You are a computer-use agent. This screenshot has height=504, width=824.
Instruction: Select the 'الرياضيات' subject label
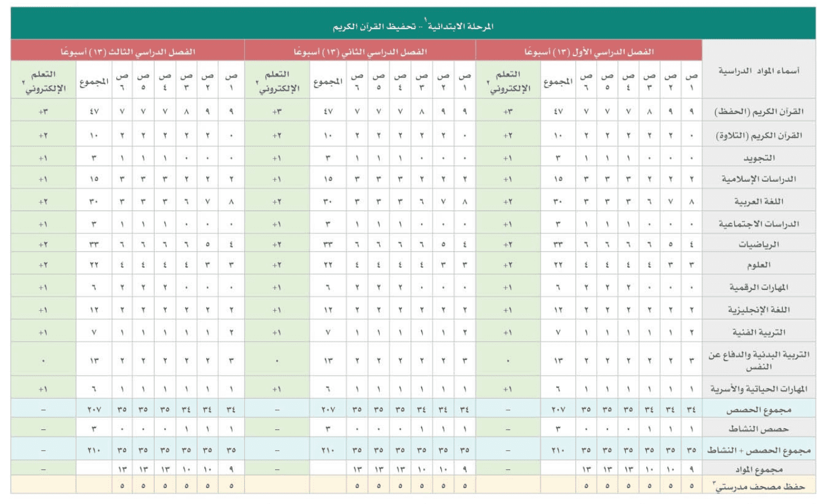759,245
